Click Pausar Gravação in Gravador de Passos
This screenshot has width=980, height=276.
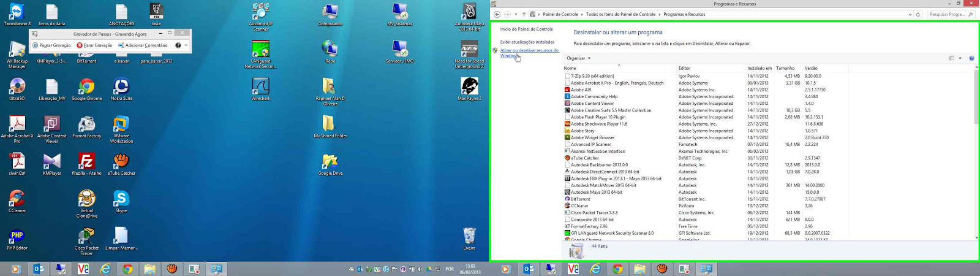click(x=51, y=45)
